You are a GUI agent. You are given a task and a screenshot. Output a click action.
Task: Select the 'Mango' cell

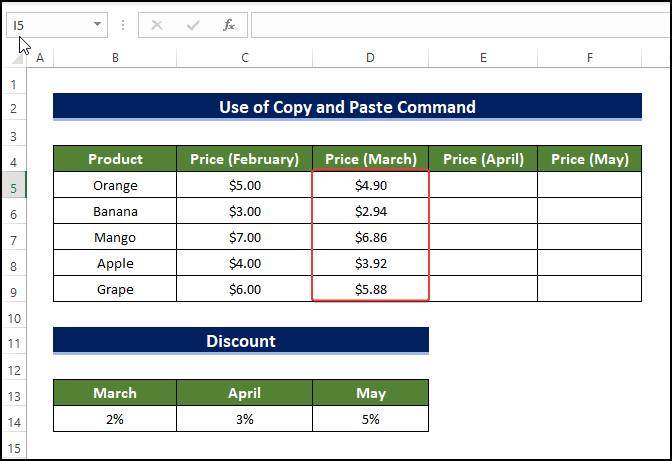click(x=115, y=237)
